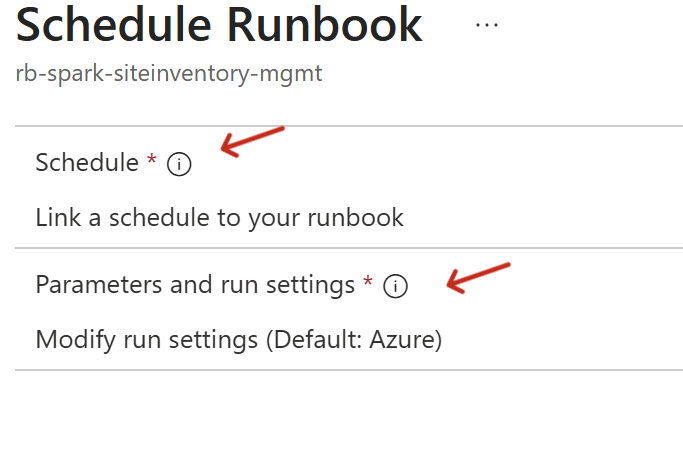Image resolution: width=683 pixels, height=475 pixels.
Task: Click the info icon beside Schedule
Action: [179, 164]
